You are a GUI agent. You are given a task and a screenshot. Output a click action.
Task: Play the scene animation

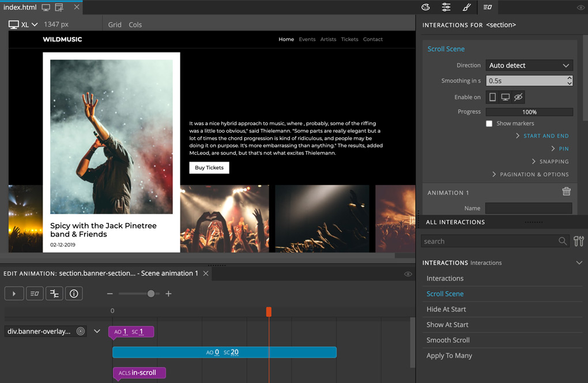click(x=14, y=294)
